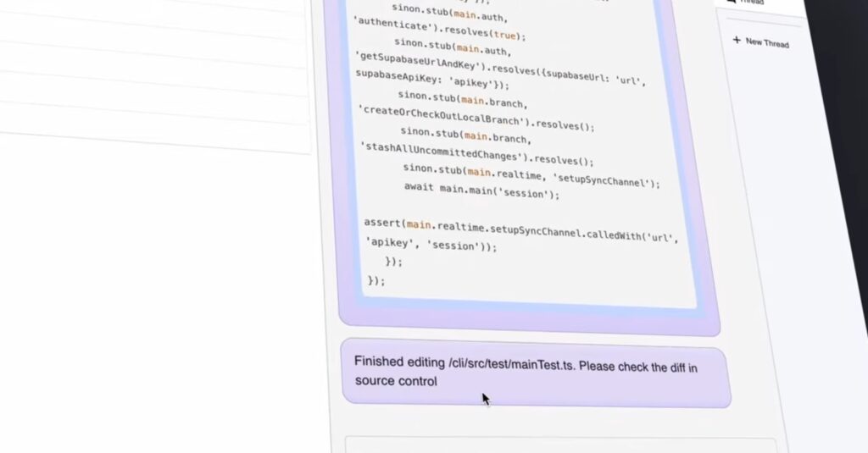The width and height of the screenshot is (868, 453).
Task: Click code line "'createOrCheckOutLocalBranch').resolves();"
Action: (x=476, y=119)
